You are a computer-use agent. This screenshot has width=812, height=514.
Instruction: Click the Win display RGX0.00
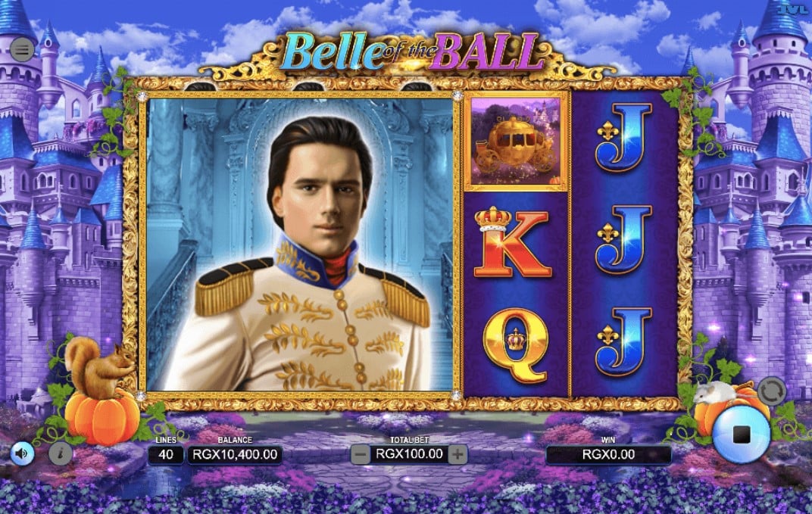tap(608, 454)
